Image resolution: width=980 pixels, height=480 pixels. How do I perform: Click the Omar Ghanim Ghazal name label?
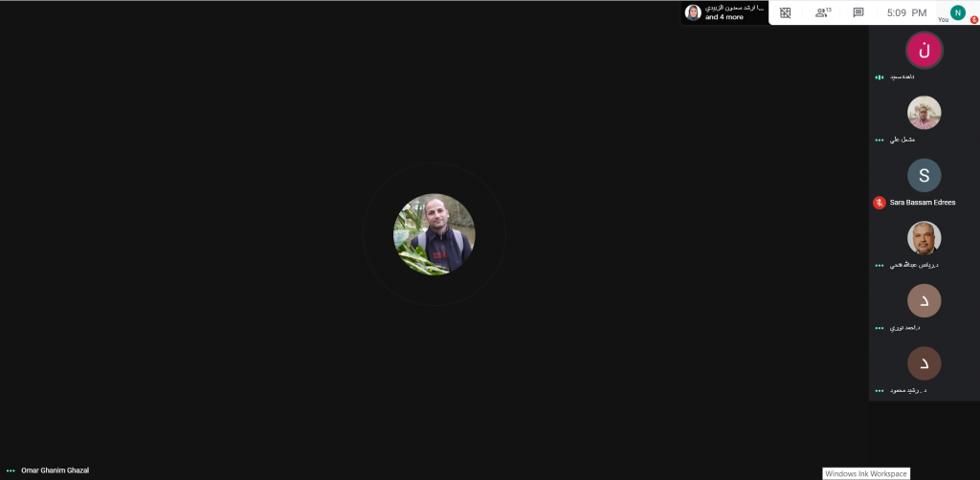click(55, 470)
